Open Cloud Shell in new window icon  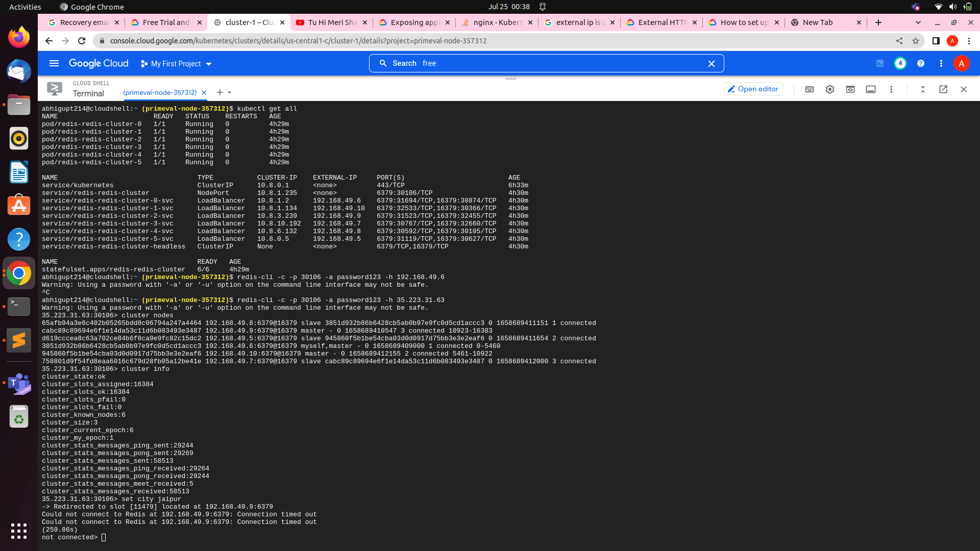point(943,89)
